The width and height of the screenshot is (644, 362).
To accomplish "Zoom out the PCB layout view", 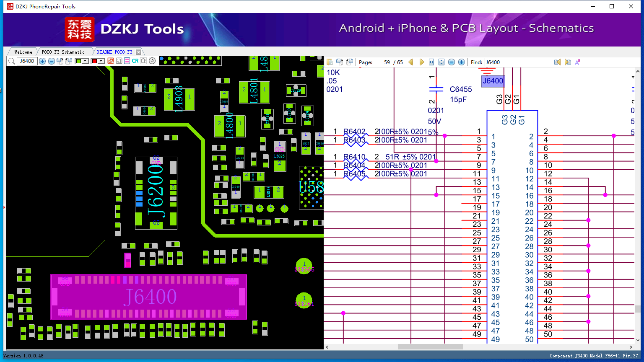I will click(51, 61).
